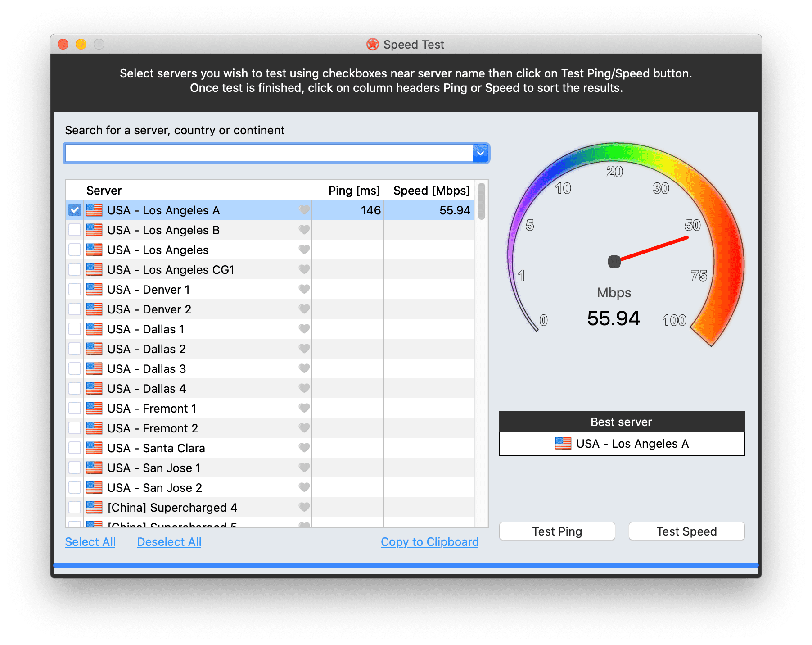Click Copy to Clipboard link
The width and height of the screenshot is (812, 645).
coord(429,542)
